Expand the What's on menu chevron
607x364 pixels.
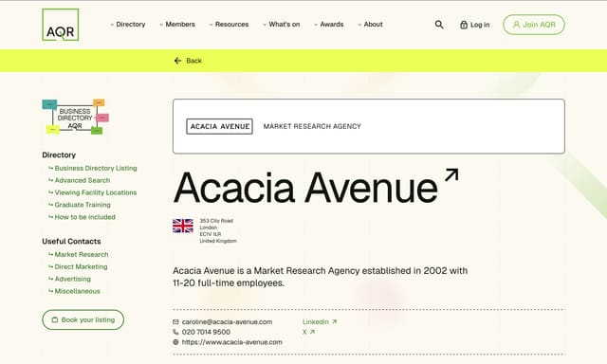point(265,25)
